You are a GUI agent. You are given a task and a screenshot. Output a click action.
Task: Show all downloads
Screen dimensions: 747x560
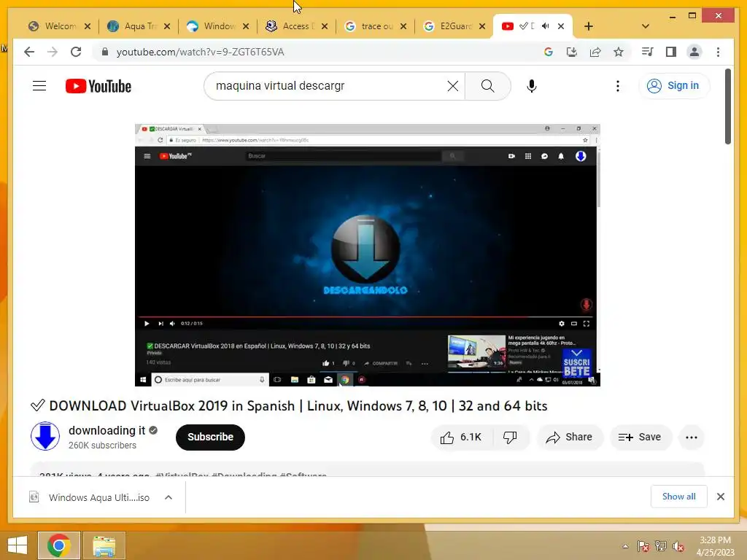point(679,497)
